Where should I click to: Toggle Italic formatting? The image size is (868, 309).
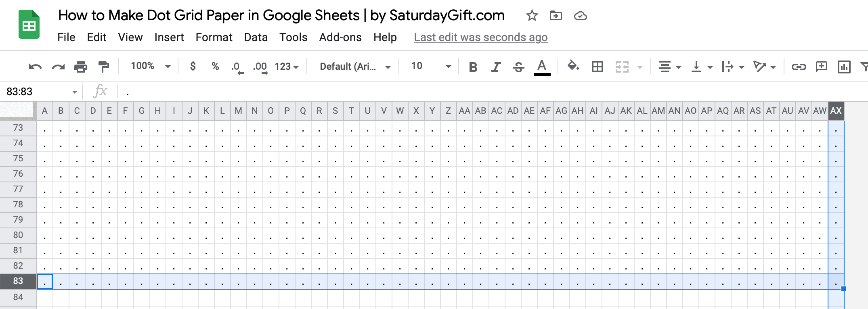[496, 67]
